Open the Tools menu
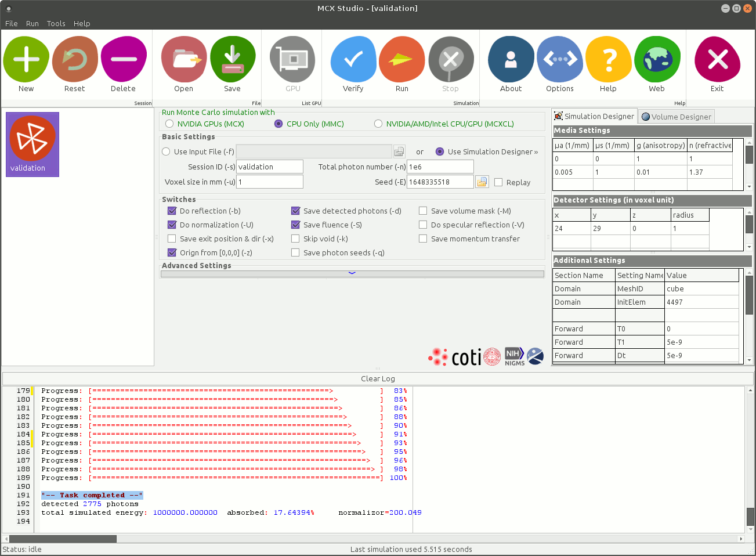This screenshot has height=556, width=756. (56, 23)
